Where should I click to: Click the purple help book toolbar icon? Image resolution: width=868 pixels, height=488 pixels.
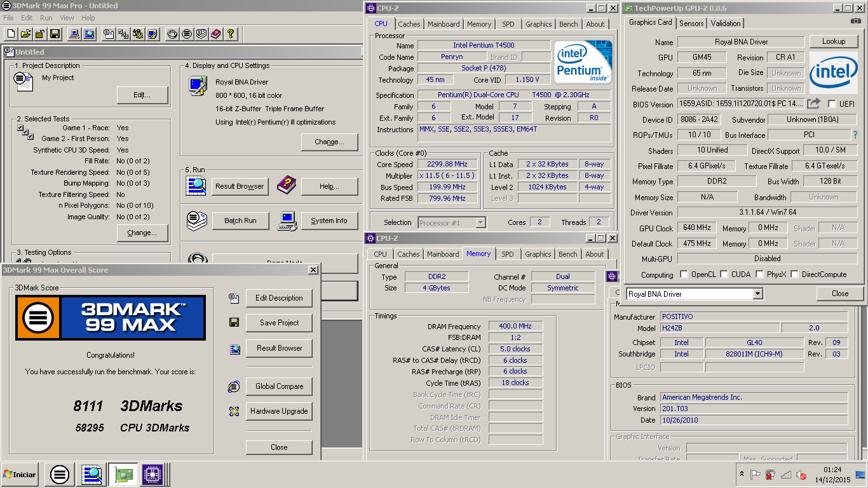(216, 34)
